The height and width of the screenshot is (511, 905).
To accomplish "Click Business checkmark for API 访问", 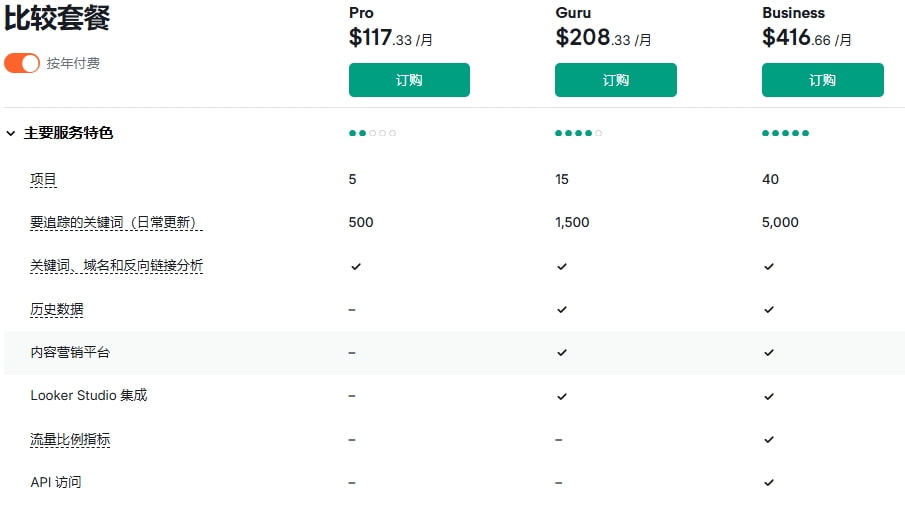I will point(768,483).
